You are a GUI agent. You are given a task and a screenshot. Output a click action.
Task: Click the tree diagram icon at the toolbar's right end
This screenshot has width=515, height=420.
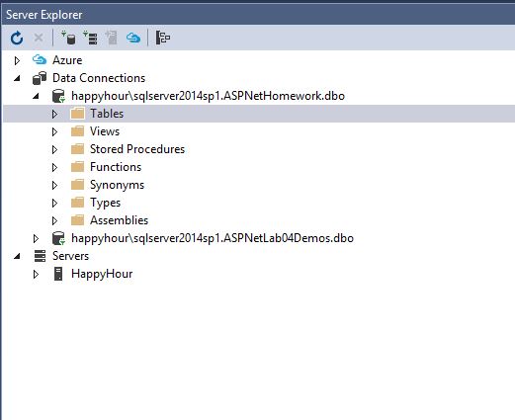point(163,38)
